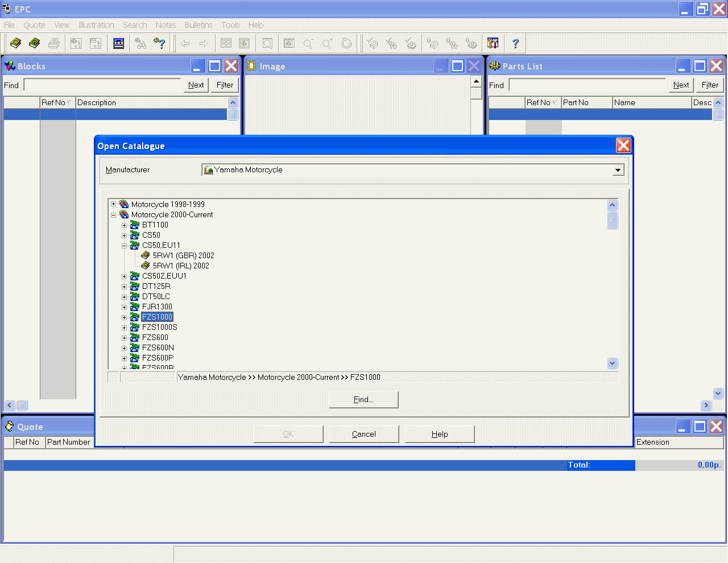The image size is (728, 563).
Task: Click the Image panel title icon
Action: pos(251,66)
